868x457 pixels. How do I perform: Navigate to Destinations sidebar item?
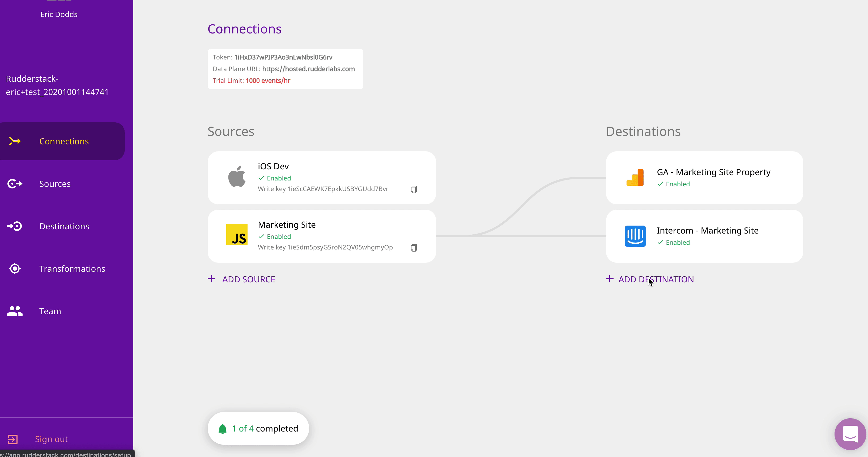[64, 226]
